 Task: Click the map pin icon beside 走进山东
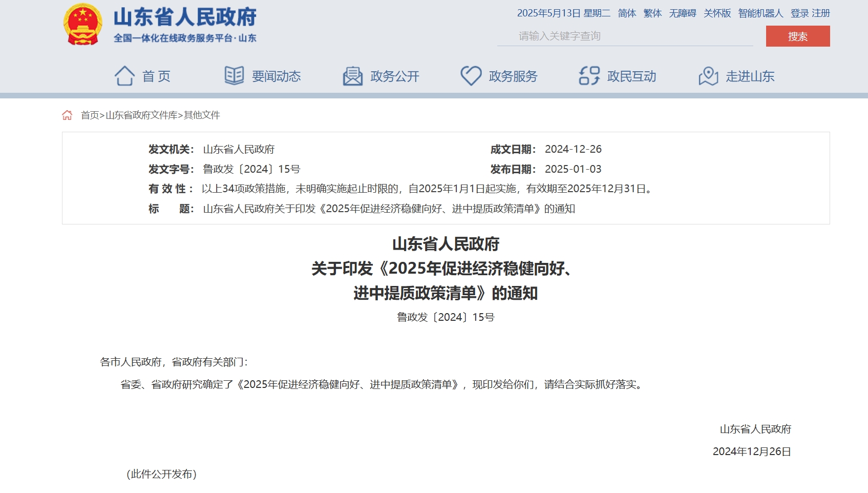708,76
